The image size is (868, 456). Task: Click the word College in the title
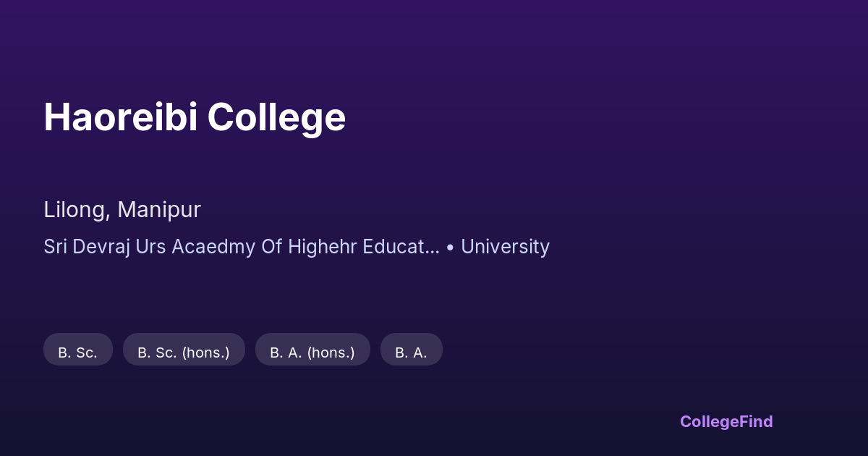tap(276, 117)
